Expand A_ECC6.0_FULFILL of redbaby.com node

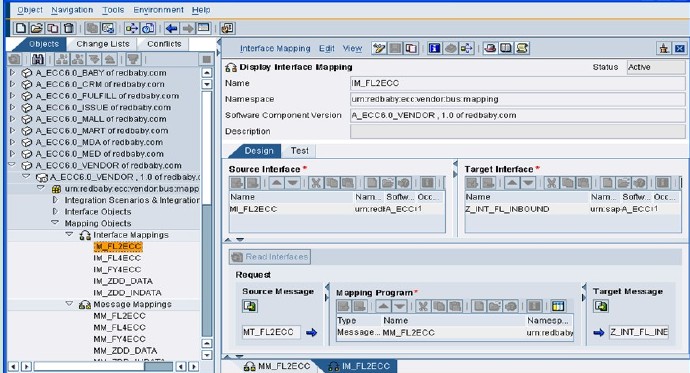(x=12, y=95)
